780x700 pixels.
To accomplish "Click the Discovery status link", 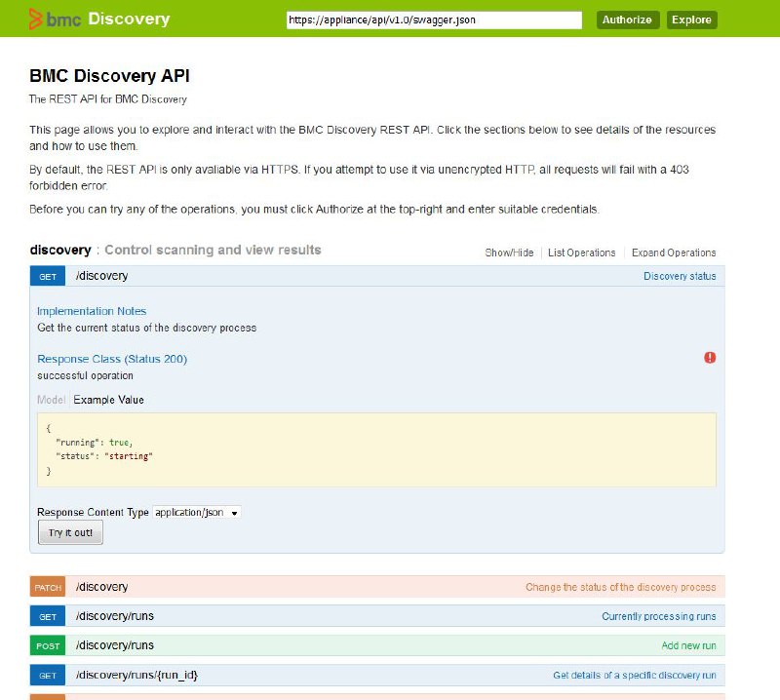I will pos(680,276).
